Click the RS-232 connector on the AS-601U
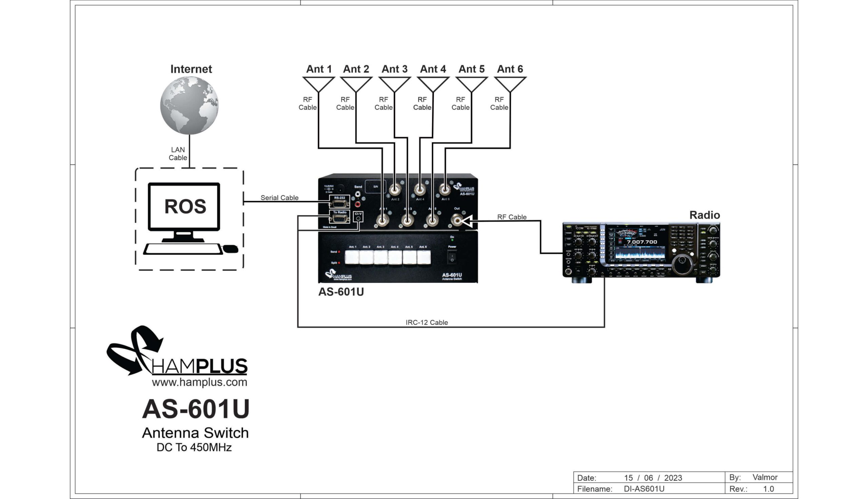Image resolution: width=868 pixels, height=499 pixels. tap(340, 204)
